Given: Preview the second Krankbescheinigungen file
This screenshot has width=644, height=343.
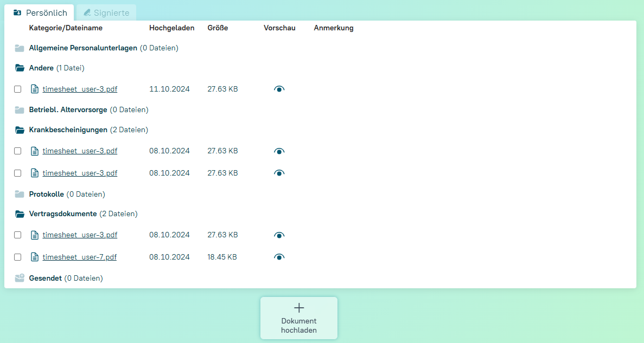Looking at the screenshot, I should [x=279, y=173].
